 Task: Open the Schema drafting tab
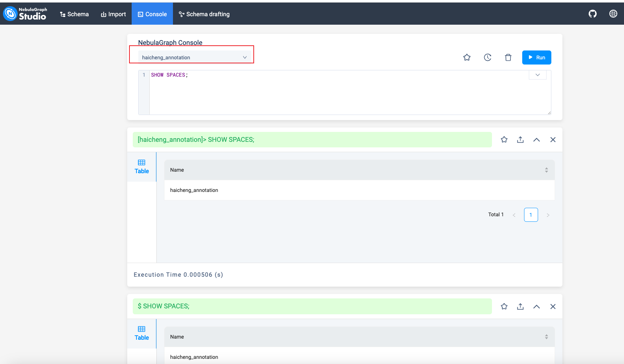[204, 14]
